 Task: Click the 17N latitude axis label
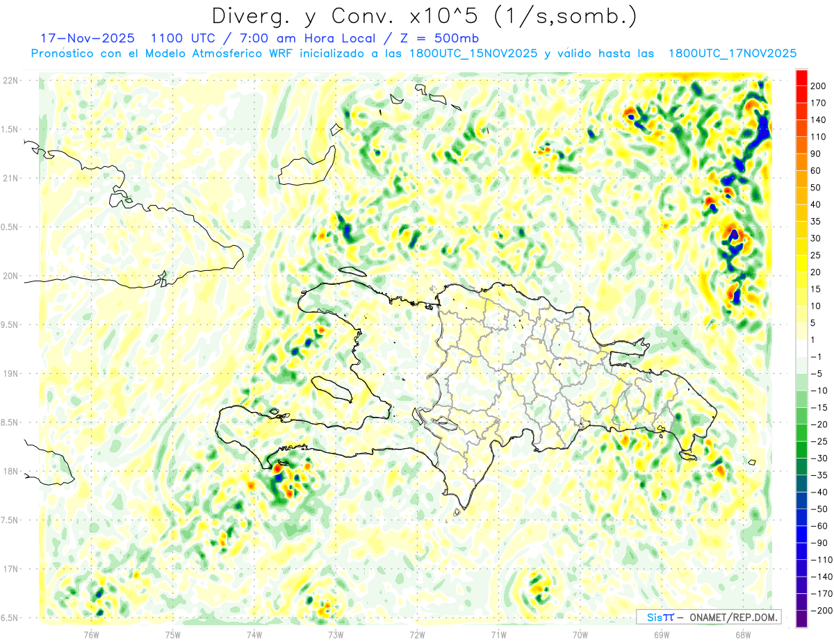(x=10, y=569)
